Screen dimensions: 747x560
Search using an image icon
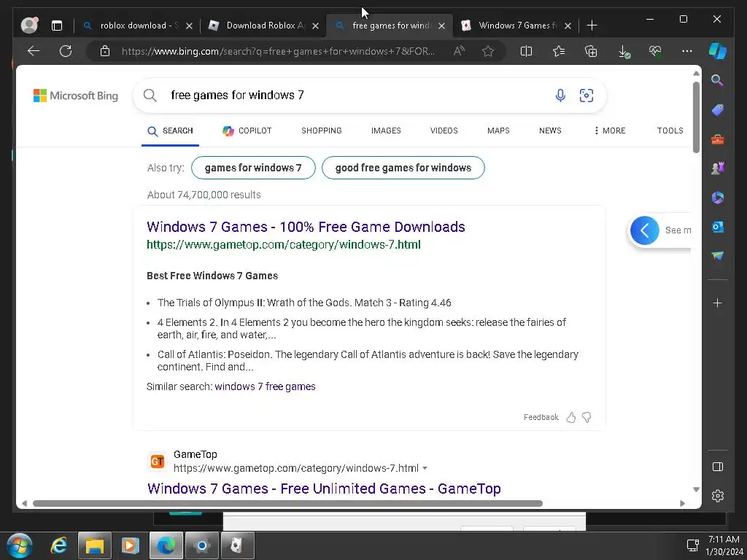587,96
